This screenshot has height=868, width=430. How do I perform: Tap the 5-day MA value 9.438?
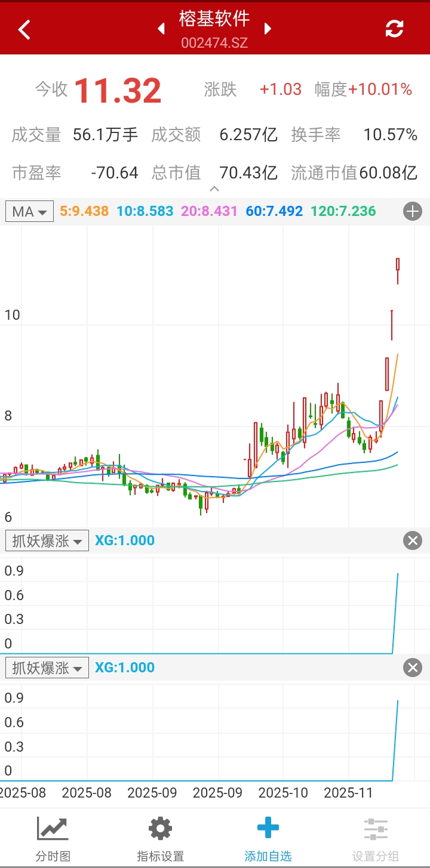(x=84, y=211)
